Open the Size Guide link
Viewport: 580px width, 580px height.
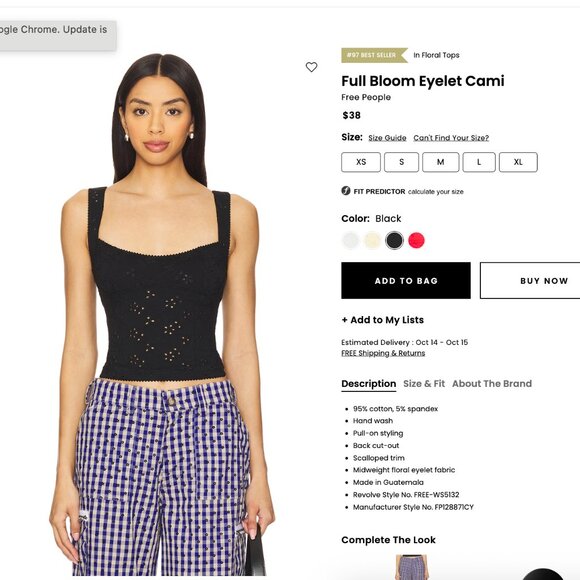coord(387,138)
